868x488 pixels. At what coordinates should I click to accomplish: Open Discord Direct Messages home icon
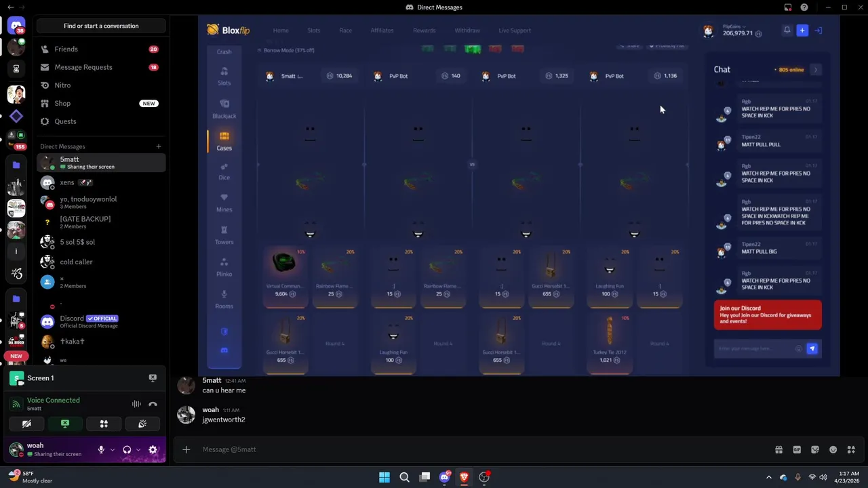16,26
